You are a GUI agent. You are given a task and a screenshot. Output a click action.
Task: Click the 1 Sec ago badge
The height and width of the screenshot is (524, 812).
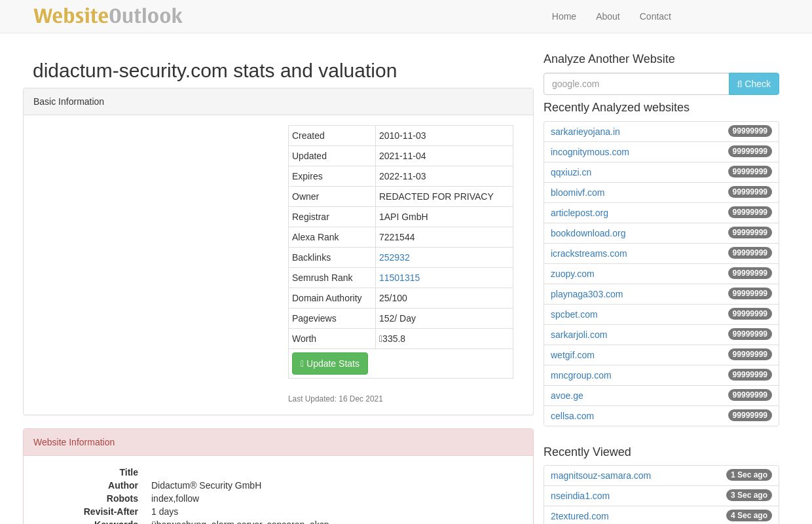tap(749, 475)
